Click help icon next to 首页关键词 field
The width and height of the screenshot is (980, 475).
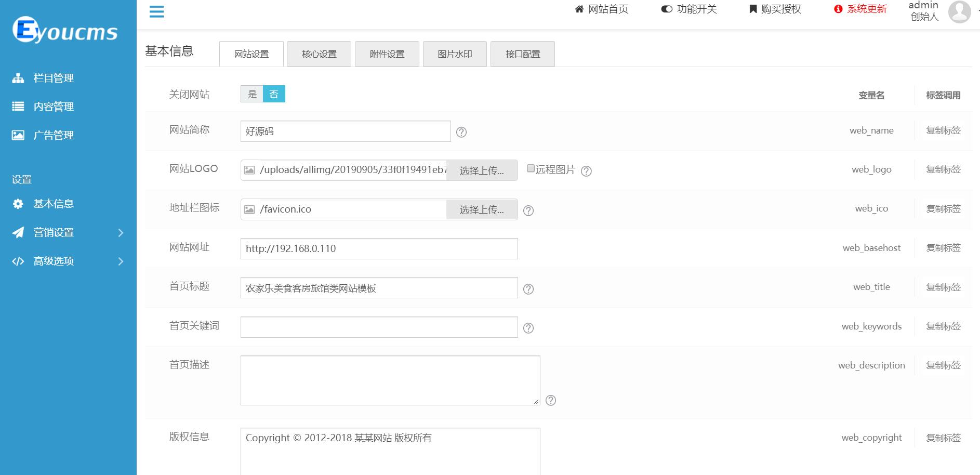tap(528, 328)
